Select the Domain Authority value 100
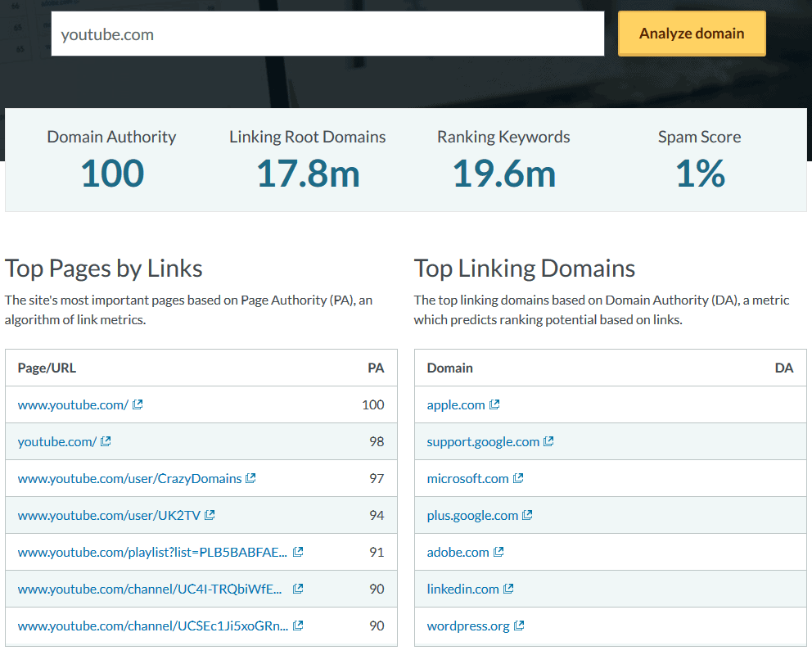 pyautogui.click(x=112, y=174)
